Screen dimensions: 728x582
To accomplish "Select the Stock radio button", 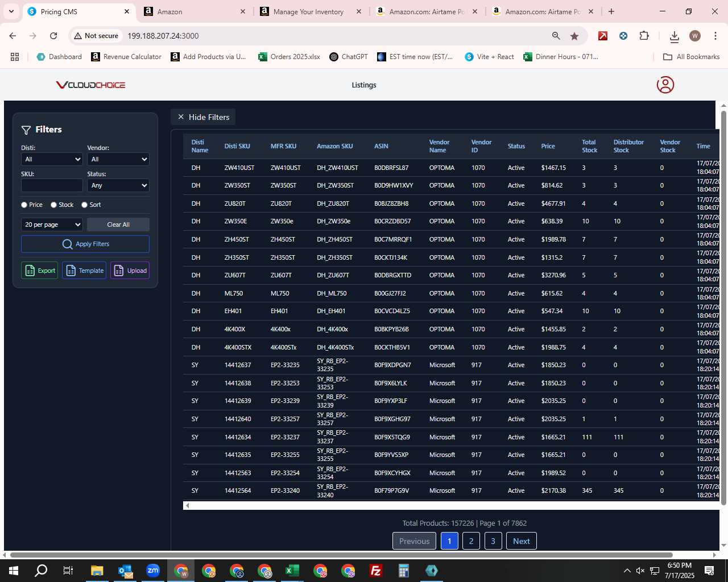I will (x=53, y=205).
